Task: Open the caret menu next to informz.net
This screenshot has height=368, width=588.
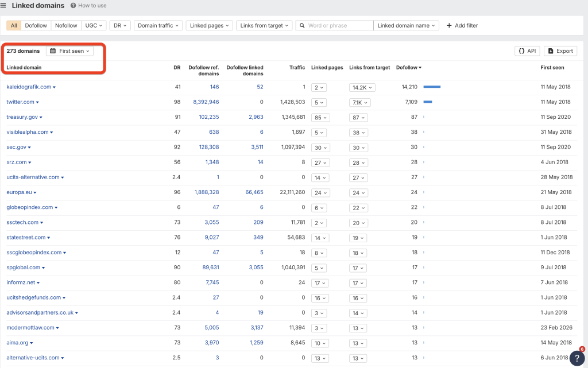Action: 38,283
